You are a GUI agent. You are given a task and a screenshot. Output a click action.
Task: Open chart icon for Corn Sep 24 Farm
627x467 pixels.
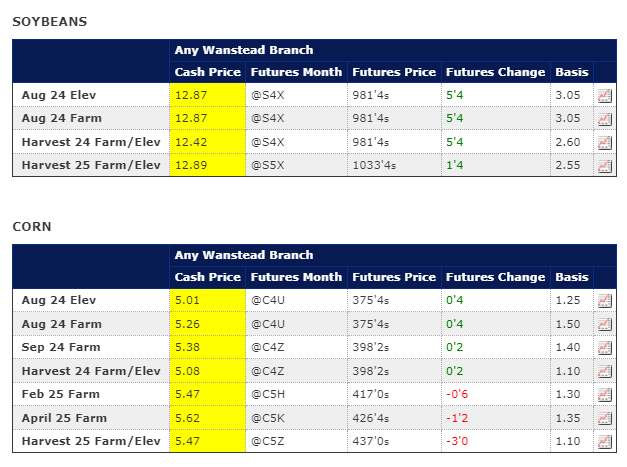pyautogui.click(x=604, y=347)
